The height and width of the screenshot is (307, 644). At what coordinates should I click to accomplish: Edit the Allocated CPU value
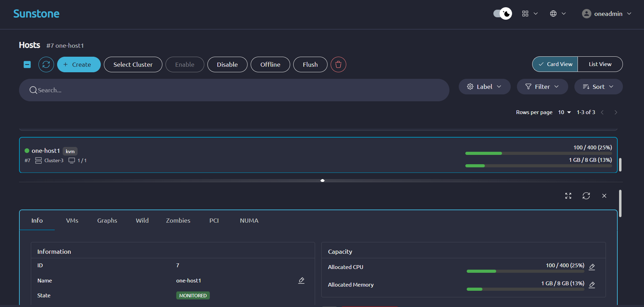pos(592,267)
